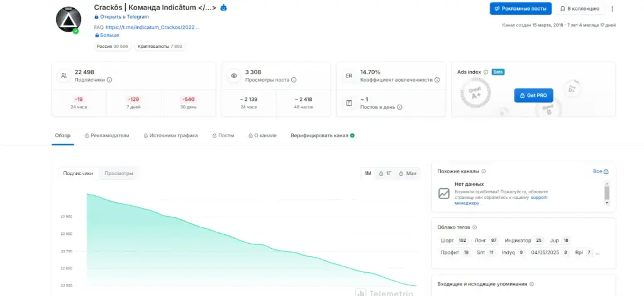Image resolution: width=644 pixels, height=296 pixels.
Task: Show info for Входящие и исходящие упоминания
Action: tap(531, 284)
